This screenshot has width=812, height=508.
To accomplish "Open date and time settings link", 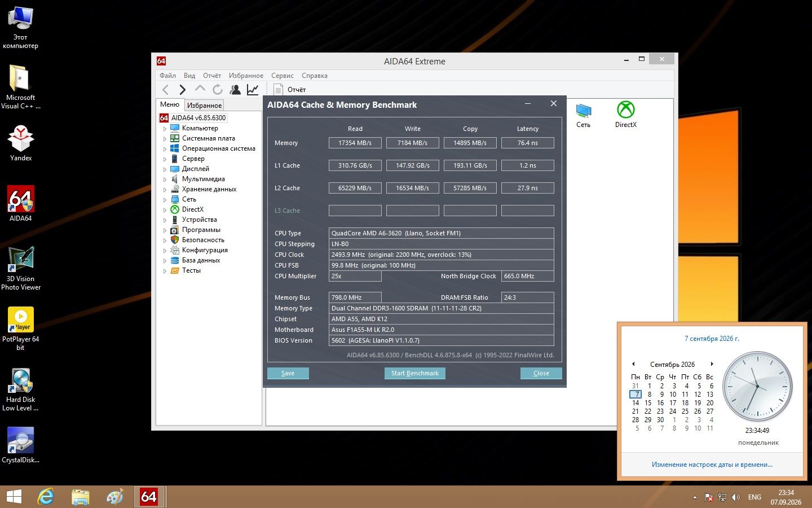I will 712,465.
